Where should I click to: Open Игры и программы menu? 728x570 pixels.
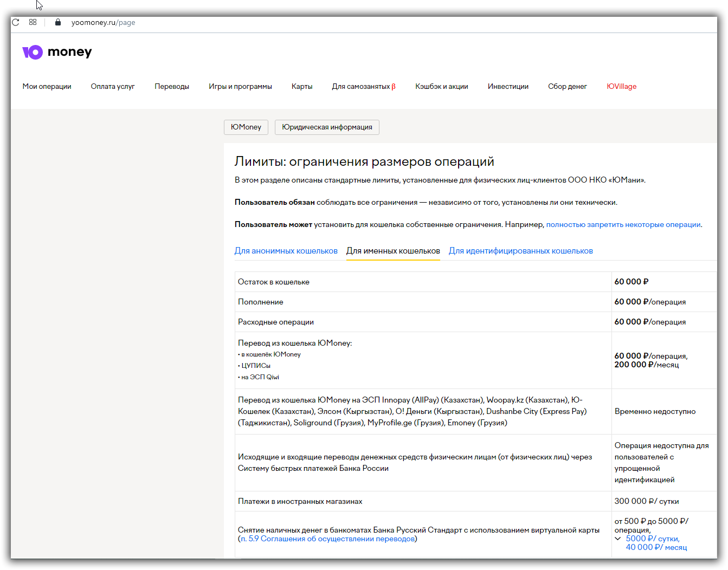[240, 86]
